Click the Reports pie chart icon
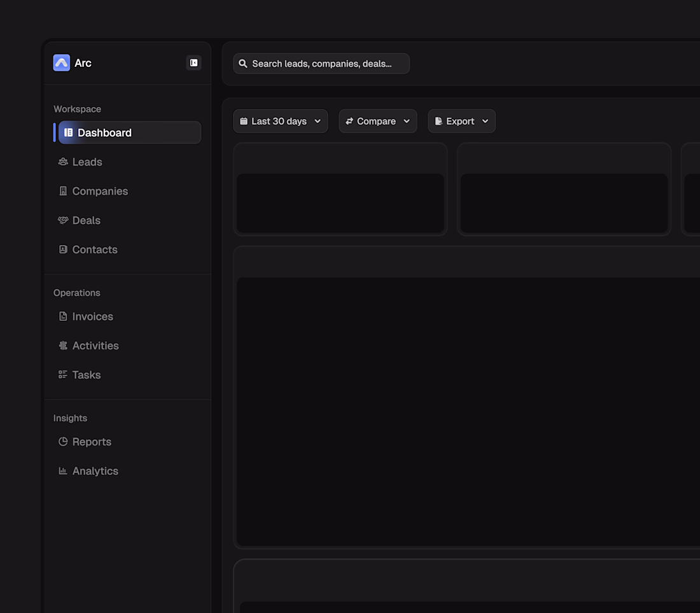Viewport: 700px width, 613px height. click(x=63, y=442)
